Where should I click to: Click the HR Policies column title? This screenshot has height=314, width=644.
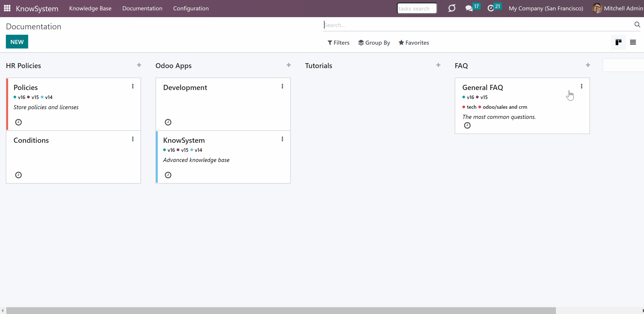coord(23,66)
